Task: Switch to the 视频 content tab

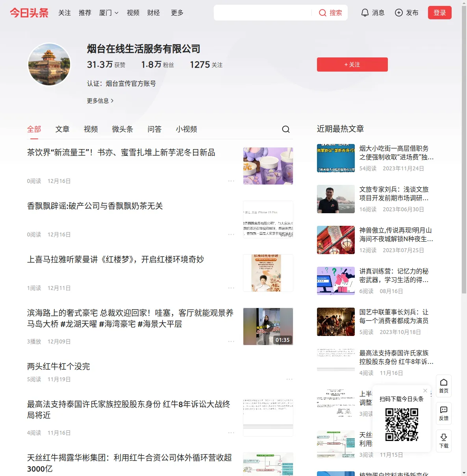Action: [x=91, y=129]
